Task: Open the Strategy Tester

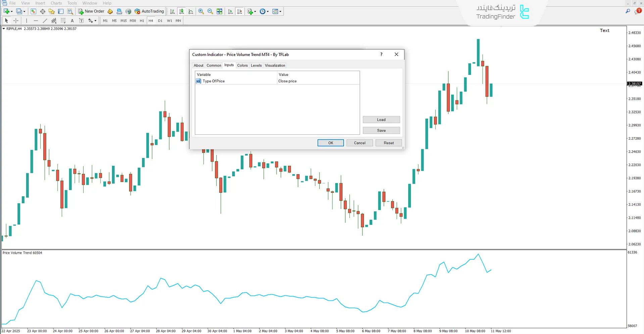Action: coord(70,11)
